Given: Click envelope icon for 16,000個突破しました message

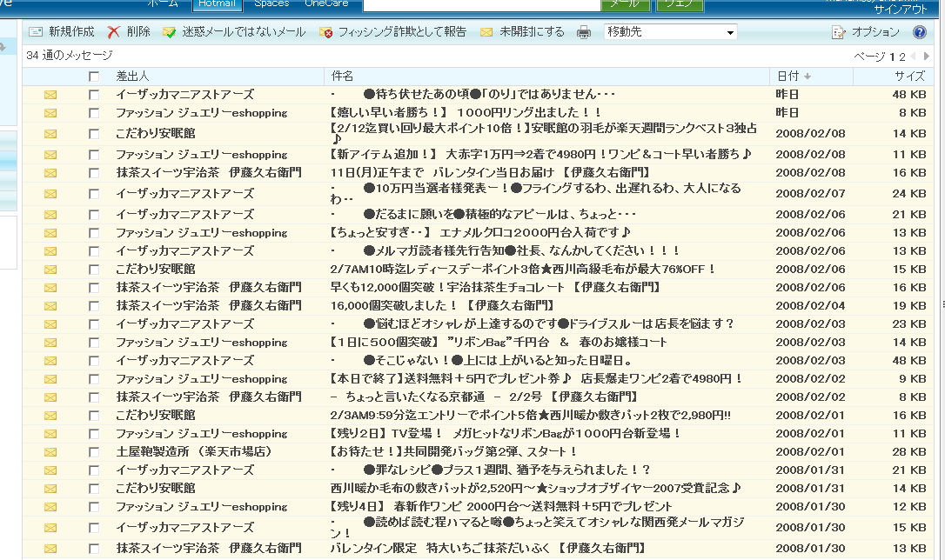Looking at the screenshot, I should click(50, 306).
